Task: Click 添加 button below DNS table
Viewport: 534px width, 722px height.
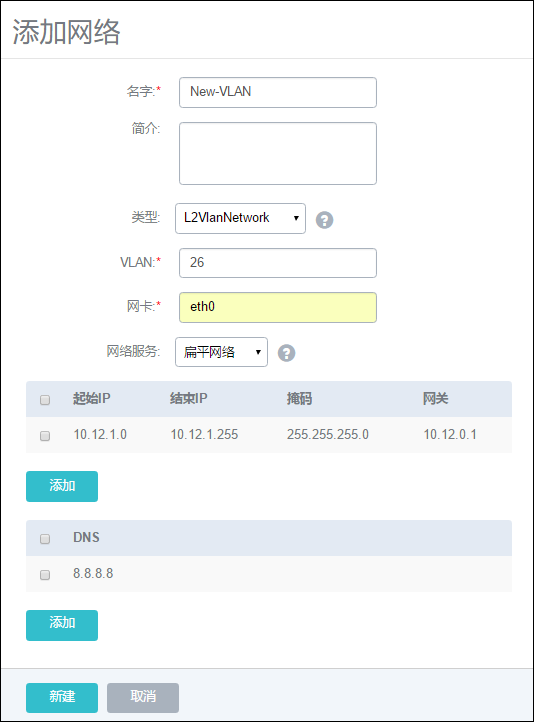Action: (x=62, y=625)
